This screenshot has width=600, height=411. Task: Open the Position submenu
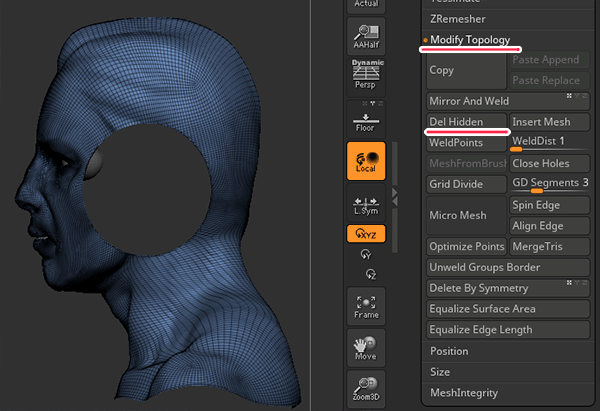point(449,352)
